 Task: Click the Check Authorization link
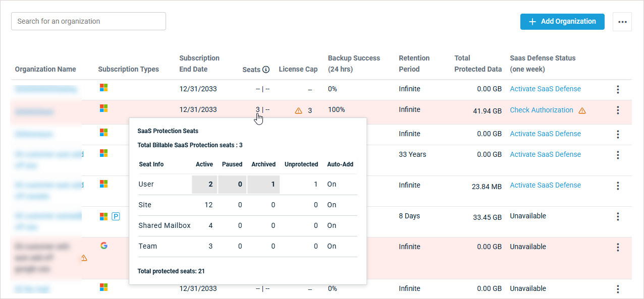pyautogui.click(x=541, y=110)
